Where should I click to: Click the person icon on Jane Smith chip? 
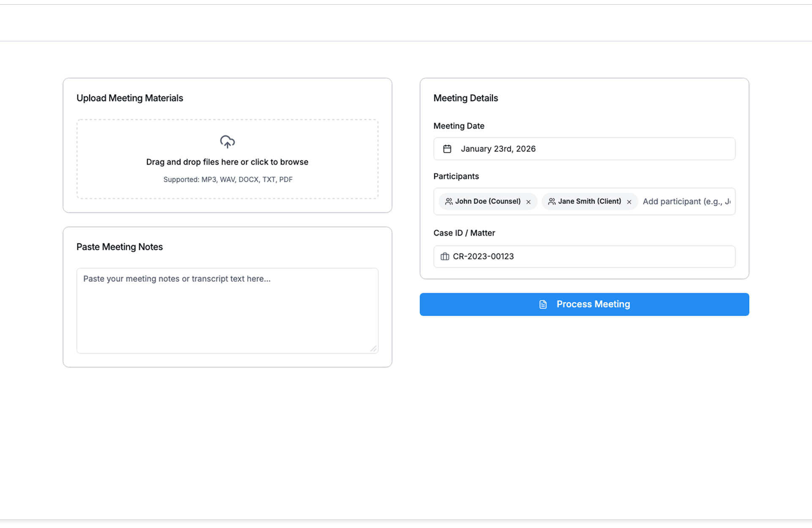[551, 201]
